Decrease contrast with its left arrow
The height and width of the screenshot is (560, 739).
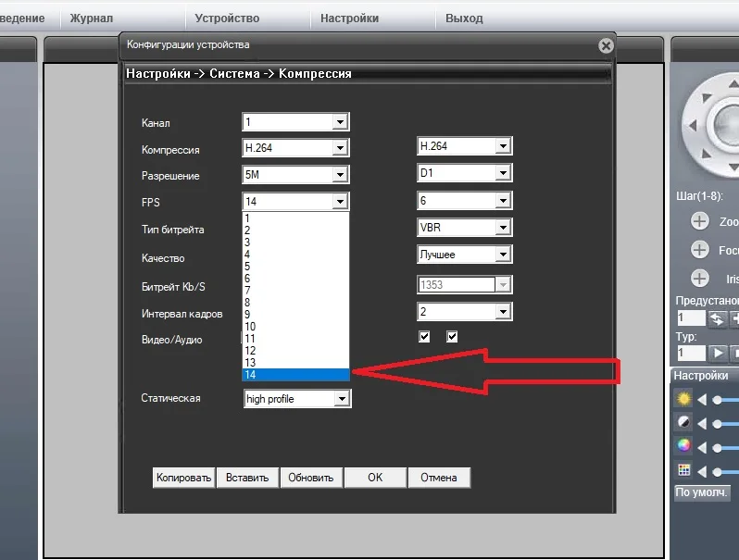702,424
